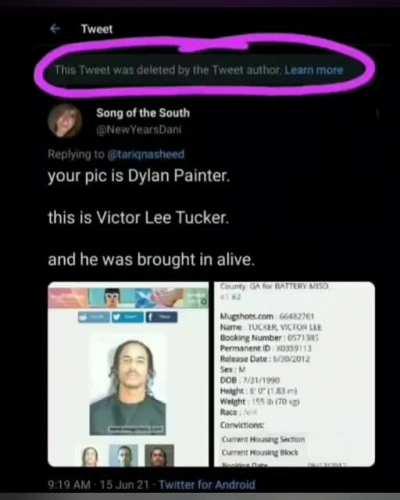Image resolution: width=400 pixels, height=500 pixels.
Task: Tap the Twitter for Android source link
Action: (207, 484)
